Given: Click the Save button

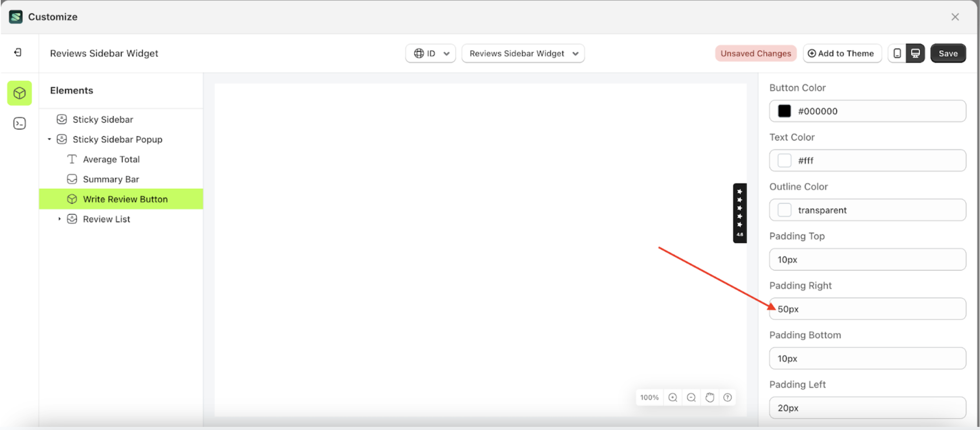Looking at the screenshot, I should pyautogui.click(x=948, y=53).
